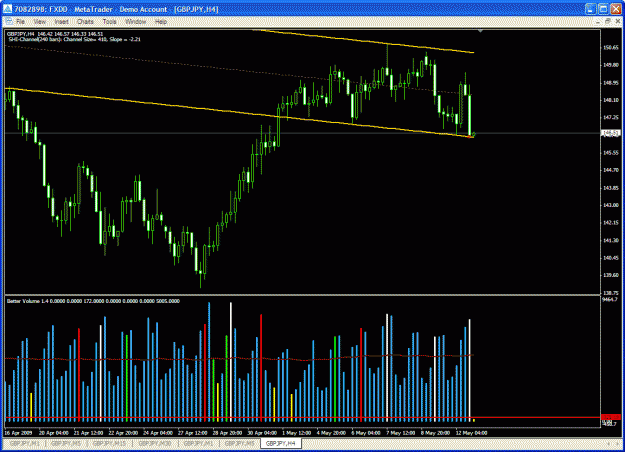Open the File menu
625x452 pixels.
20,22
